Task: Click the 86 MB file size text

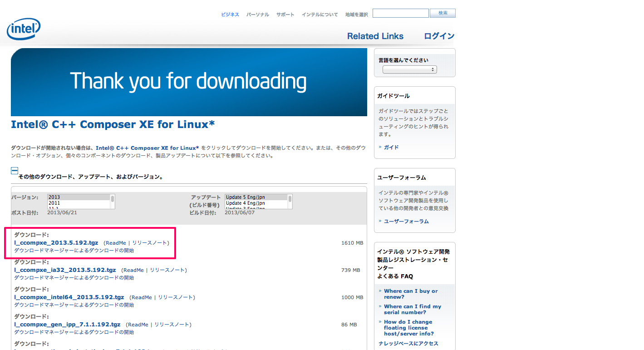Action: 349,325
